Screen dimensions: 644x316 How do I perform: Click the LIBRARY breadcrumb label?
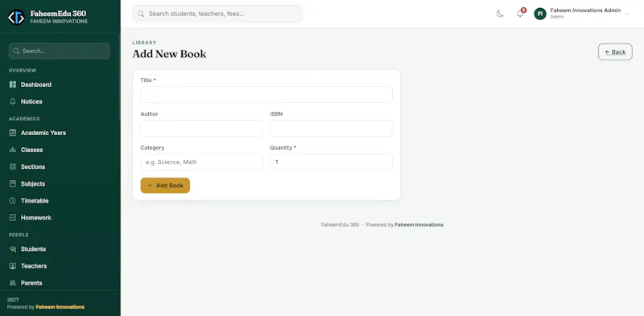144,43
